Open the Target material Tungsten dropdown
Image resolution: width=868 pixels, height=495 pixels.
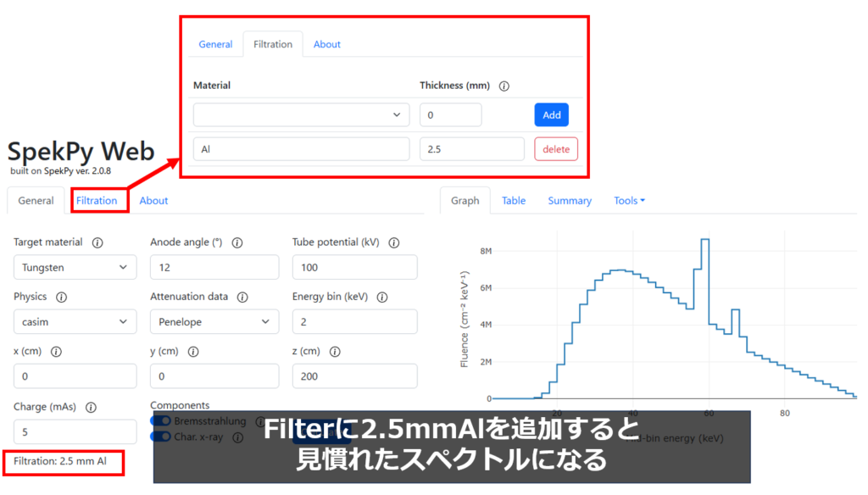(75, 268)
